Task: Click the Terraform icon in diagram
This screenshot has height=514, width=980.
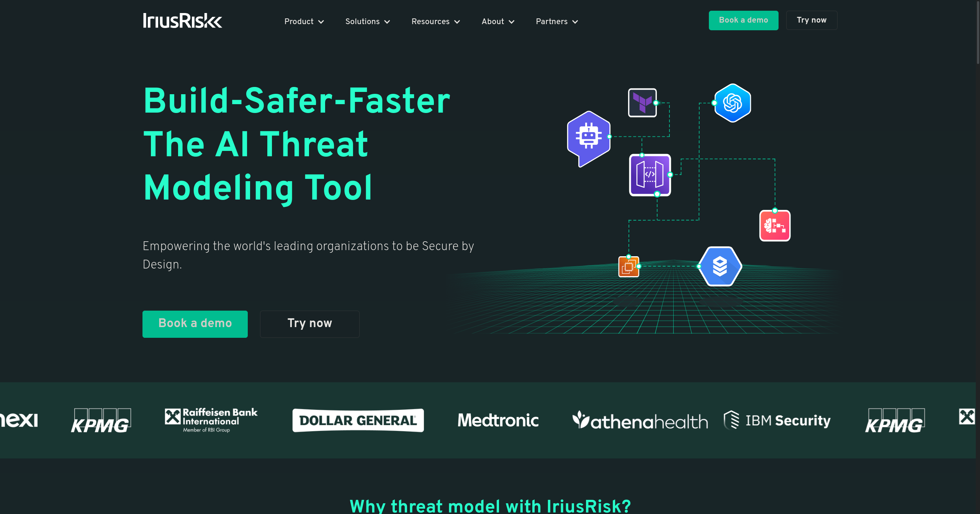Action: [x=642, y=103]
